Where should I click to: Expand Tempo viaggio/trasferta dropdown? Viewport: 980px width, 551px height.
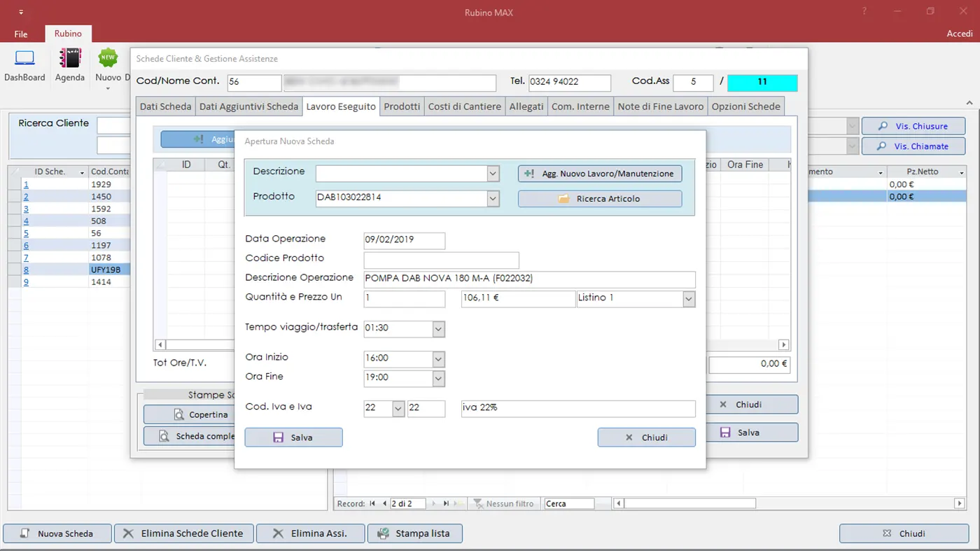pyautogui.click(x=439, y=329)
